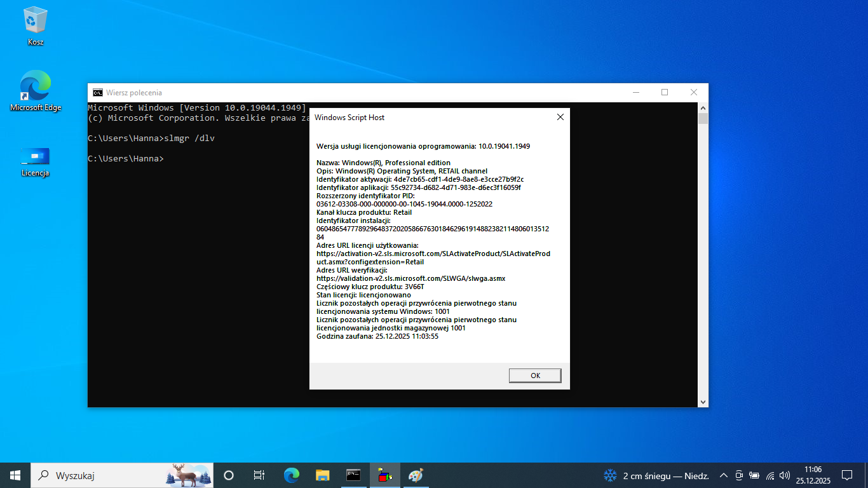Click the 'Stan licencji: licencjonowano' line

point(363,295)
